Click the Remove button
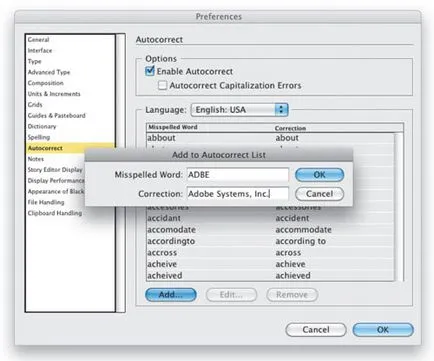 (292, 295)
